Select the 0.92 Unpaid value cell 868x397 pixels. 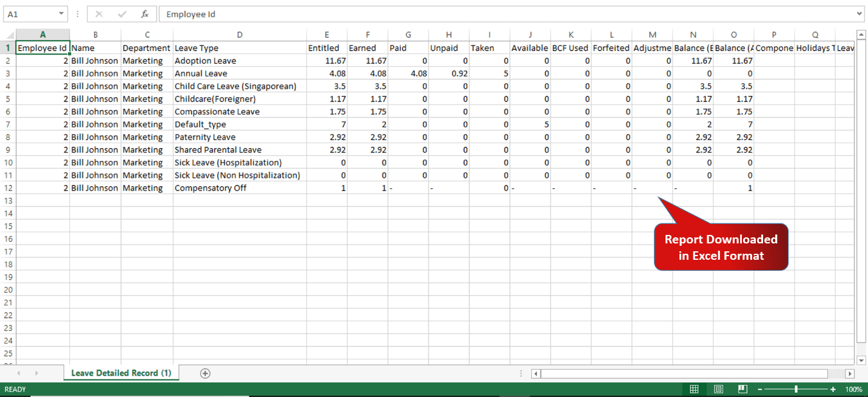coord(449,73)
